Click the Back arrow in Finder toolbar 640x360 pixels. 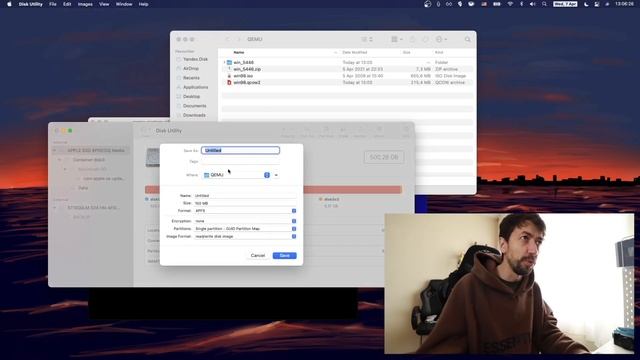pos(228,39)
